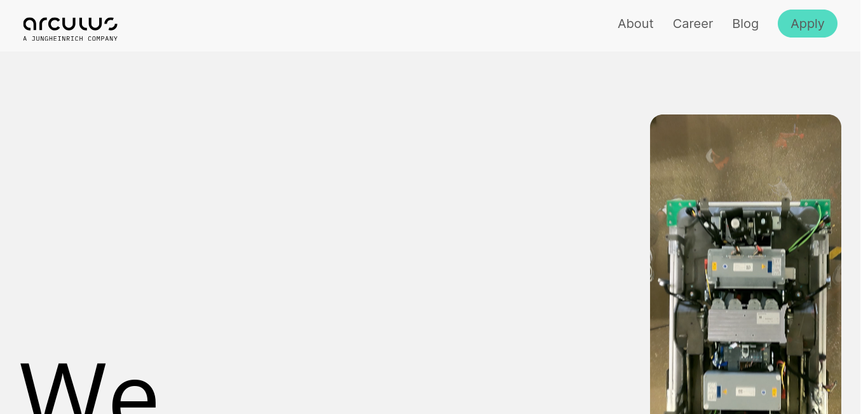Click the green bracket on robot's top-left corner
The image size is (868, 414).
tap(680, 212)
